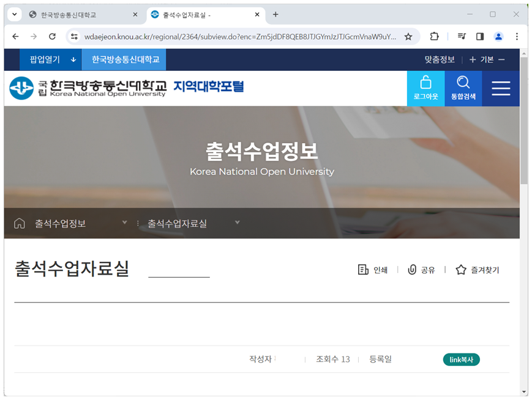
Task: Share the page with 공유
Action: click(421, 270)
